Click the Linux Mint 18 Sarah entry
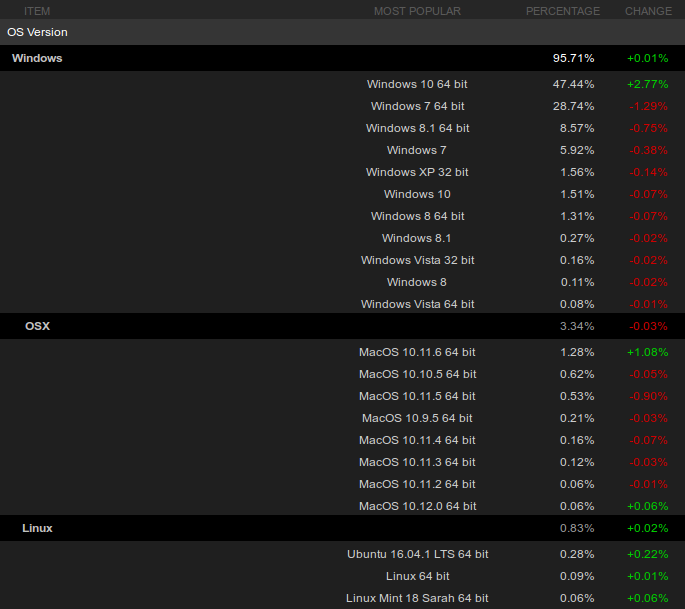This screenshot has width=685, height=609. tap(417, 598)
